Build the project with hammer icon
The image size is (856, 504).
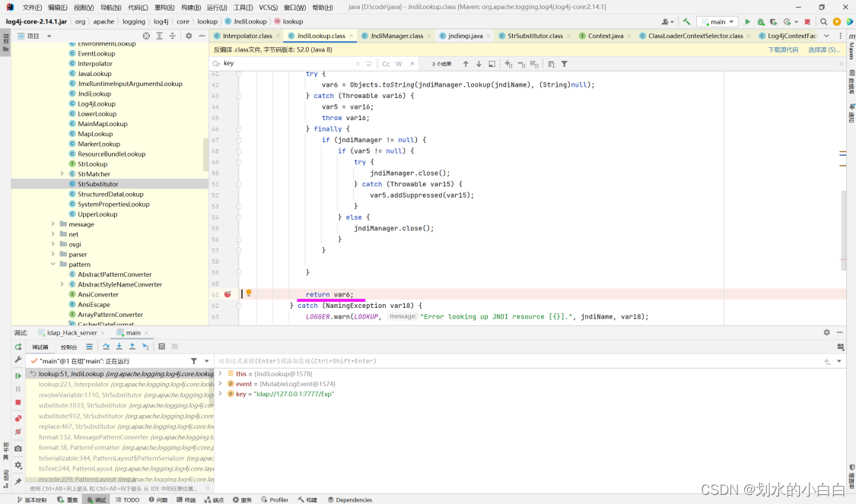coord(686,22)
